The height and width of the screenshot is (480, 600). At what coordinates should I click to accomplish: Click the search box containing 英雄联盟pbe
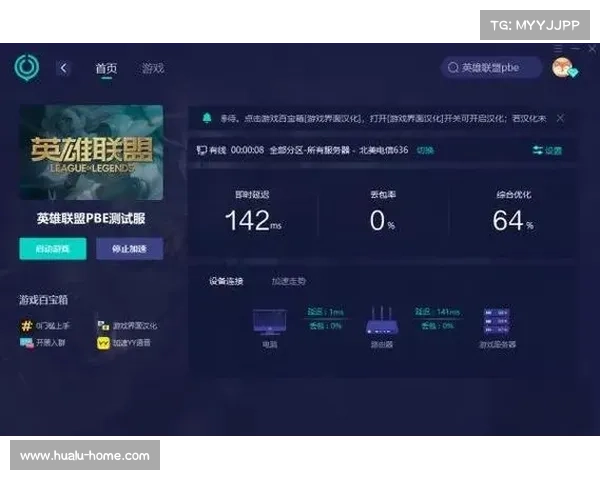pos(491,68)
